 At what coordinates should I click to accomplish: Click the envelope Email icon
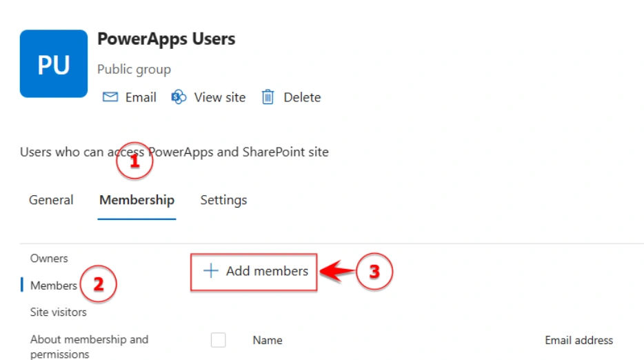click(110, 97)
